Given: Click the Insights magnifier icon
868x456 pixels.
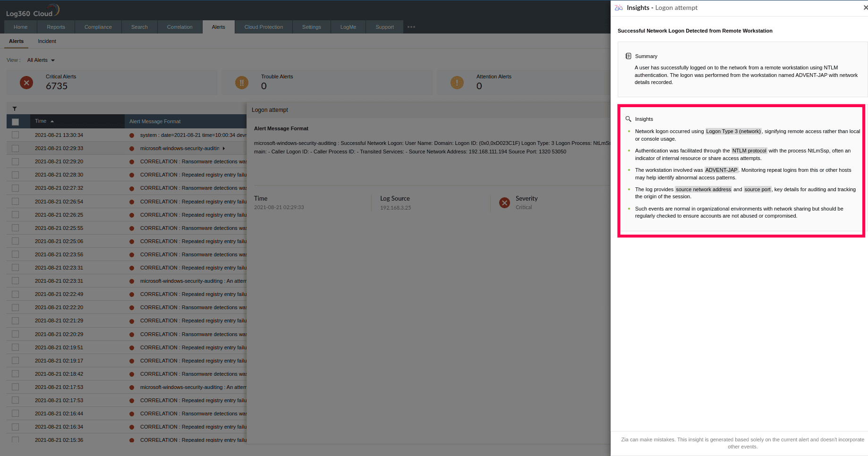Looking at the screenshot, I should (x=628, y=119).
